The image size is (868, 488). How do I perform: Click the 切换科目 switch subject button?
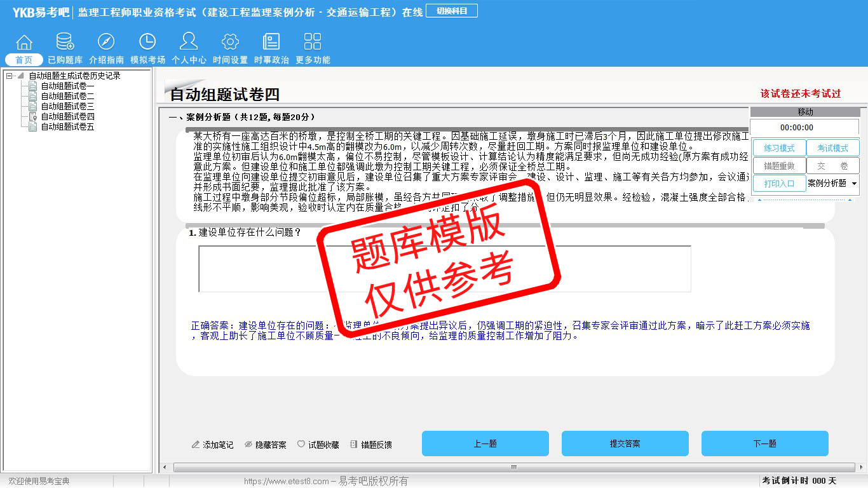[x=452, y=11]
